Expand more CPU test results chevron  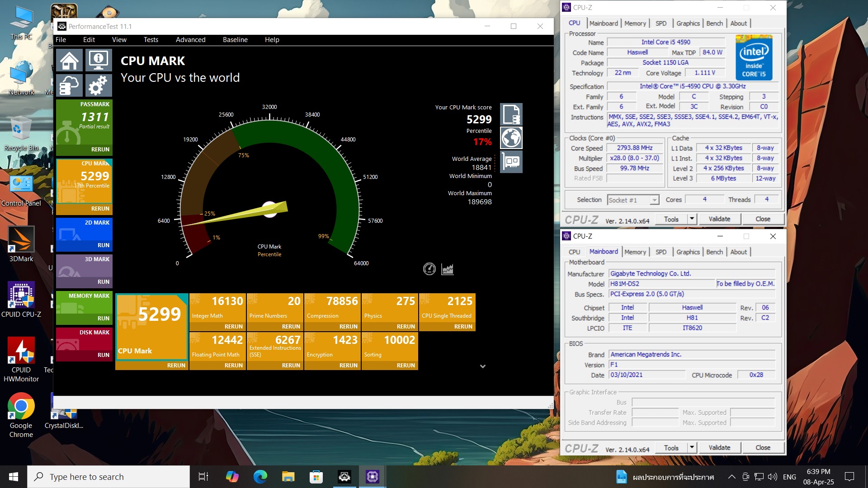coord(483,366)
